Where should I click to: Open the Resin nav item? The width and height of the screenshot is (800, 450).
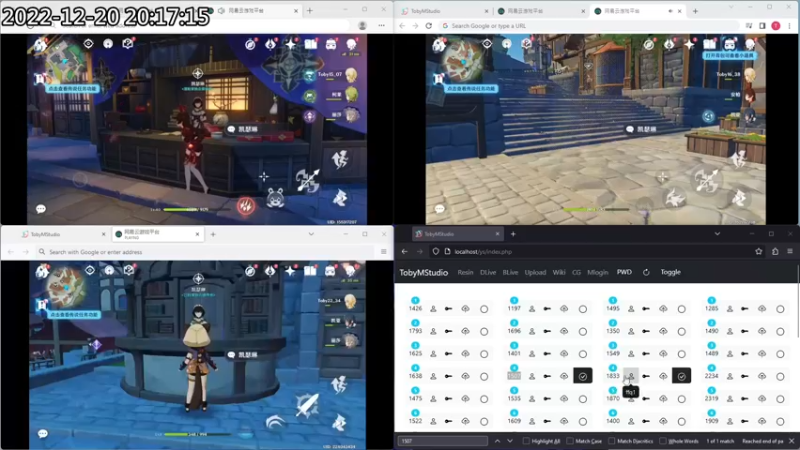click(465, 272)
